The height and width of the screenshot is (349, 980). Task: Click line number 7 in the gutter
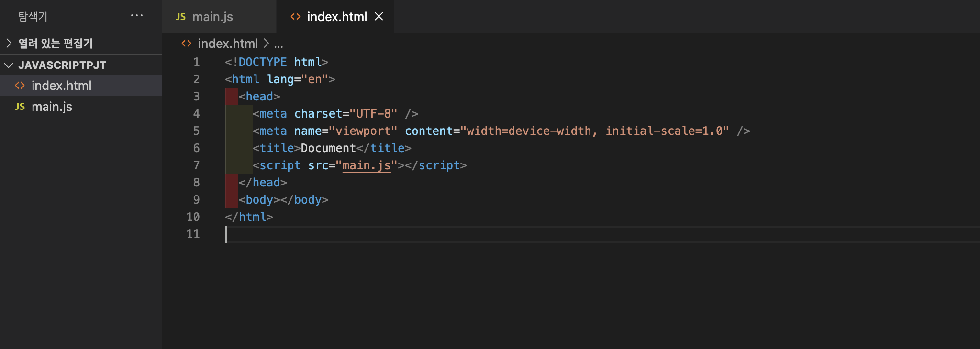pyautogui.click(x=196, y=165)
